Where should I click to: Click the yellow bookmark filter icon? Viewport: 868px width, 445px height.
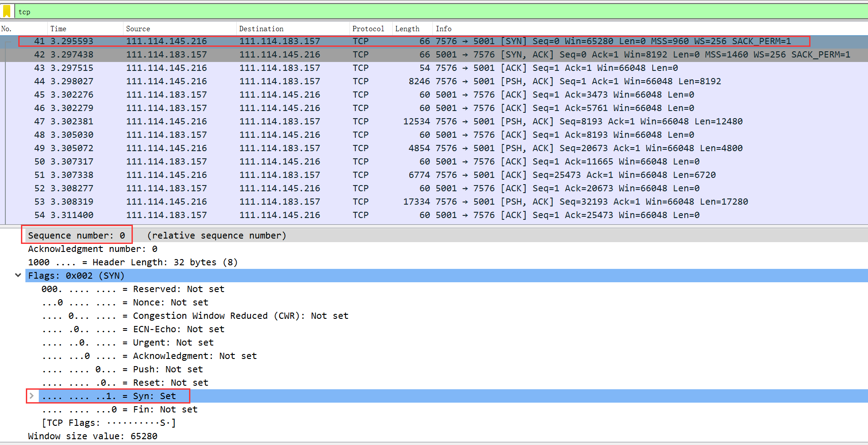click(7, 11)
